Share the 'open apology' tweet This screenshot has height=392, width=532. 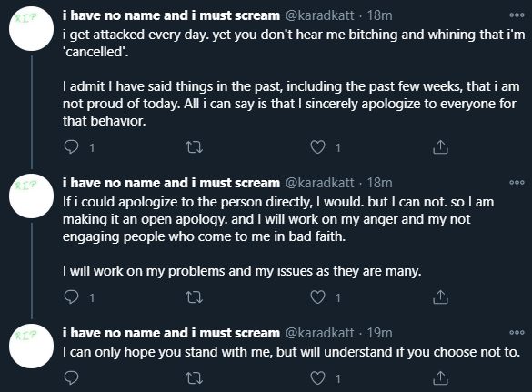(440, 297)
